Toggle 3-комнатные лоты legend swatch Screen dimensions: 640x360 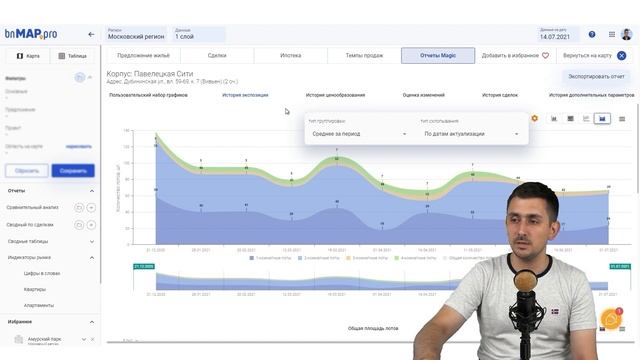(x=349, y=258)
